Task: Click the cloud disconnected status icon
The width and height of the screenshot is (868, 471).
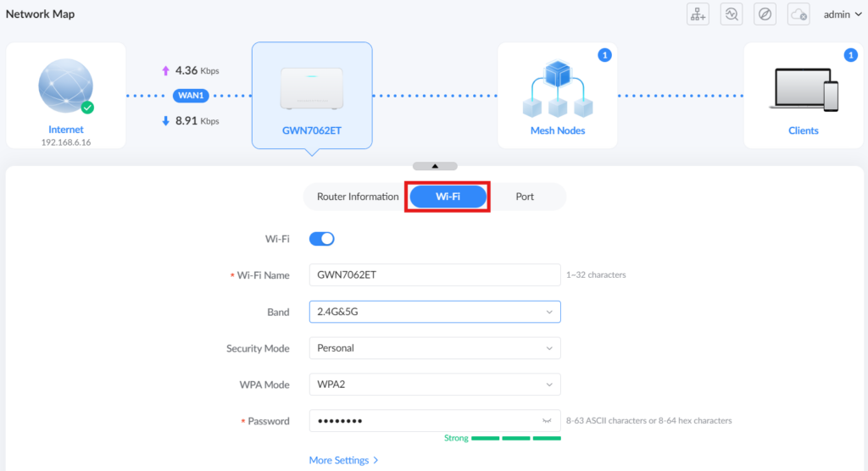Action: 798,14
